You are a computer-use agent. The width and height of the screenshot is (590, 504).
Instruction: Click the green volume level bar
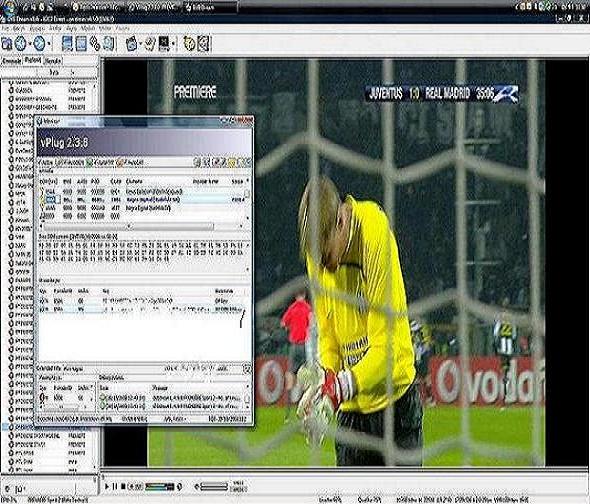(x=160, y=487)
